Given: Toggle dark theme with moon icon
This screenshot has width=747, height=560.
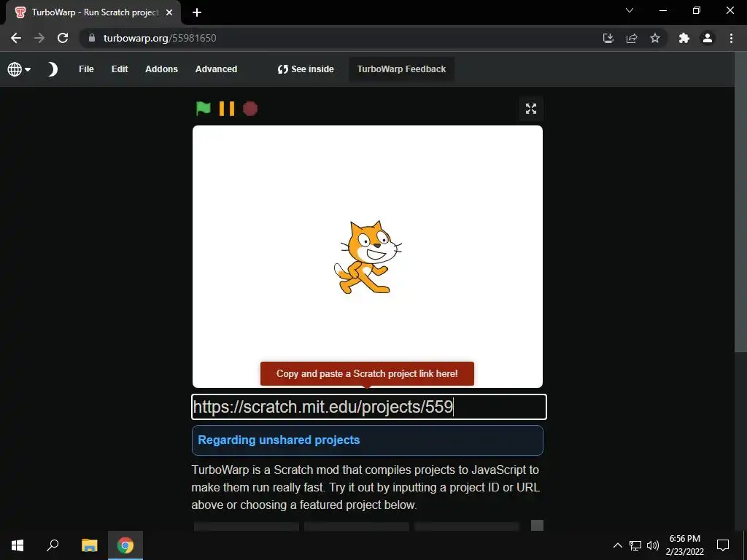Looking at the screenshot, I should [x=53, y=69].
